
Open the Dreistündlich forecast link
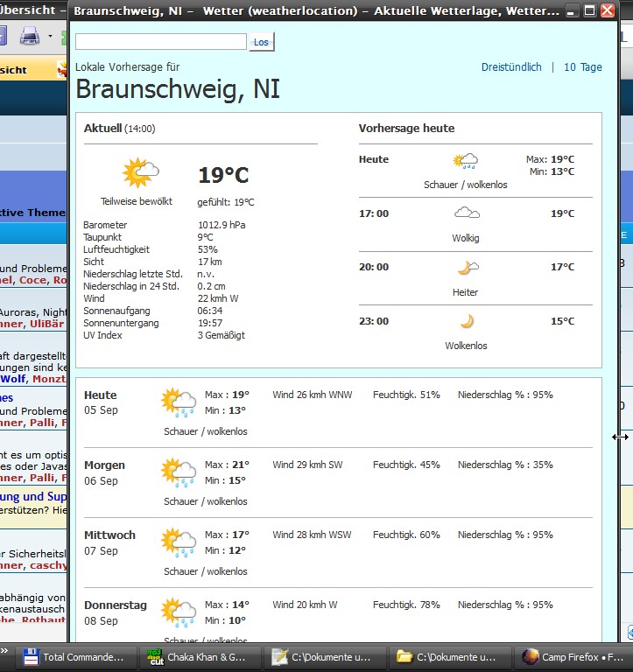(x=511, y=67)
